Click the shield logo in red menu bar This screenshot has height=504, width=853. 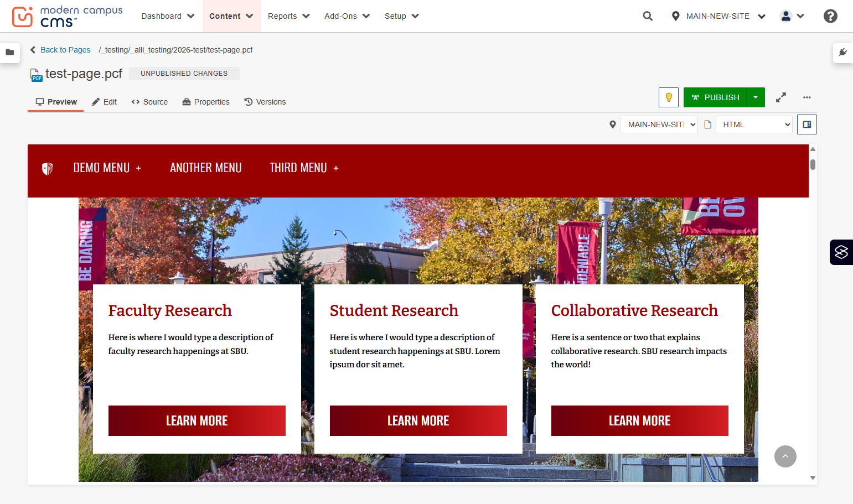click(48, 168)
